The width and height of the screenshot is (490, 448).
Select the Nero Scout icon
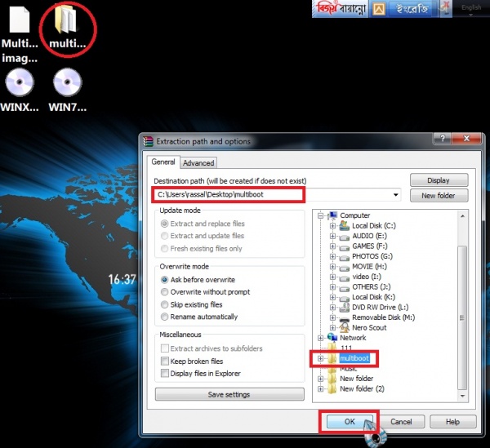coord(344,327)
